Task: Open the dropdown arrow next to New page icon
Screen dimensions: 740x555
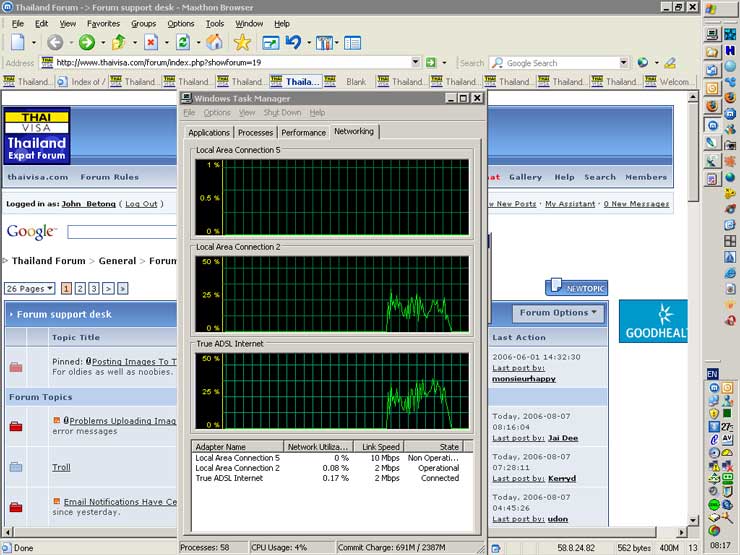Action: pyautogui.click(x=34, y=43)
